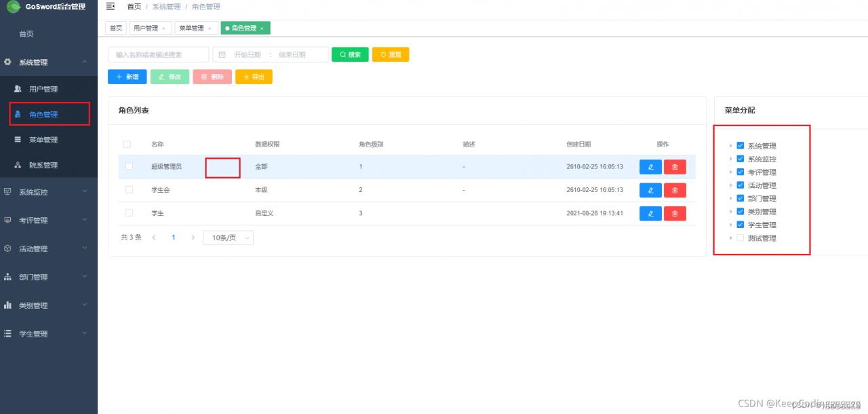Delete the 学生会 role with trash icon
868x414 pixels.
(x=675, y=190)
